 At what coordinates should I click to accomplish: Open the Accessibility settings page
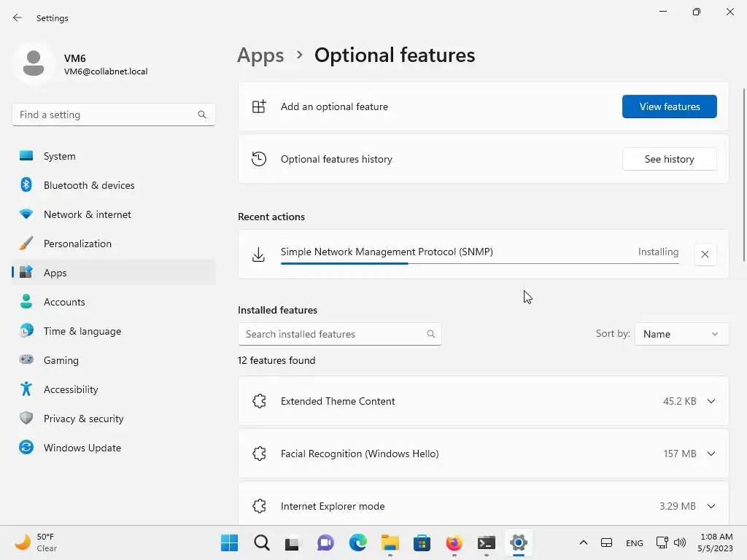click(x=71, y=389)
